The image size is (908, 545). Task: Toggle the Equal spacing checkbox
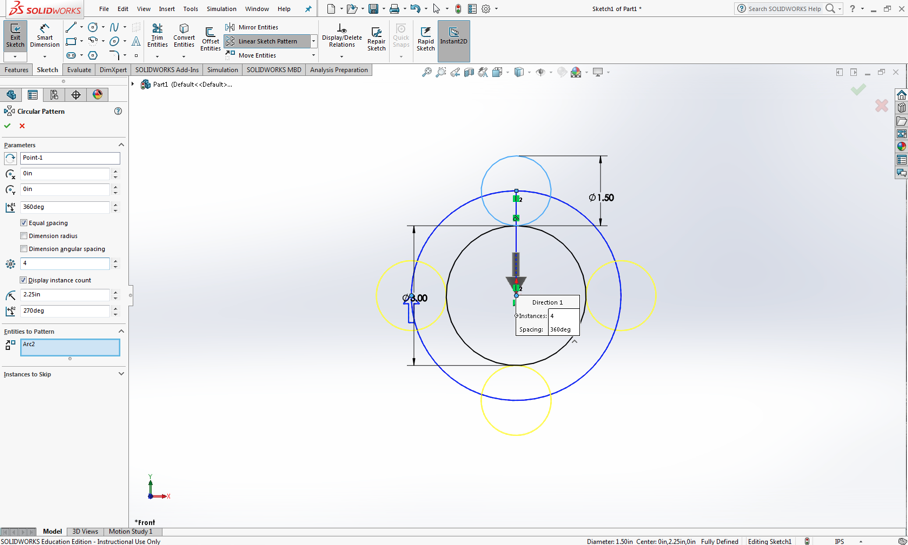pyautogui.click(x=24, y=223)
